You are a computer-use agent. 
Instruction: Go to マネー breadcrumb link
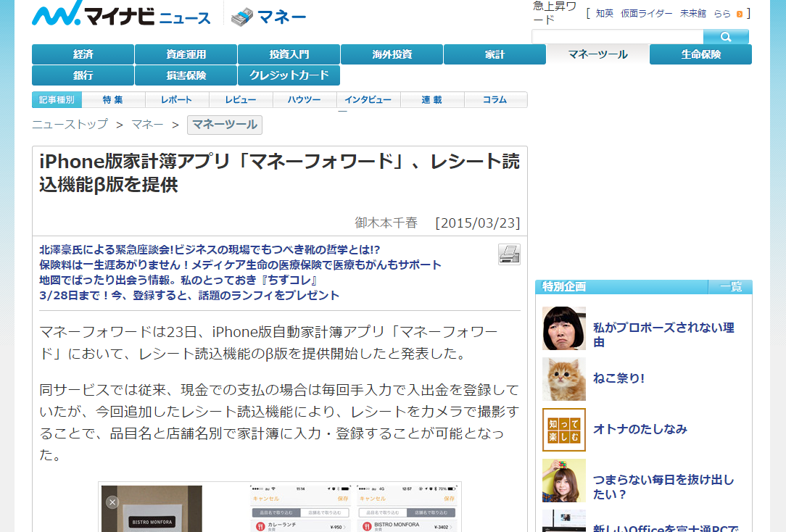click(x=147, y=124)
